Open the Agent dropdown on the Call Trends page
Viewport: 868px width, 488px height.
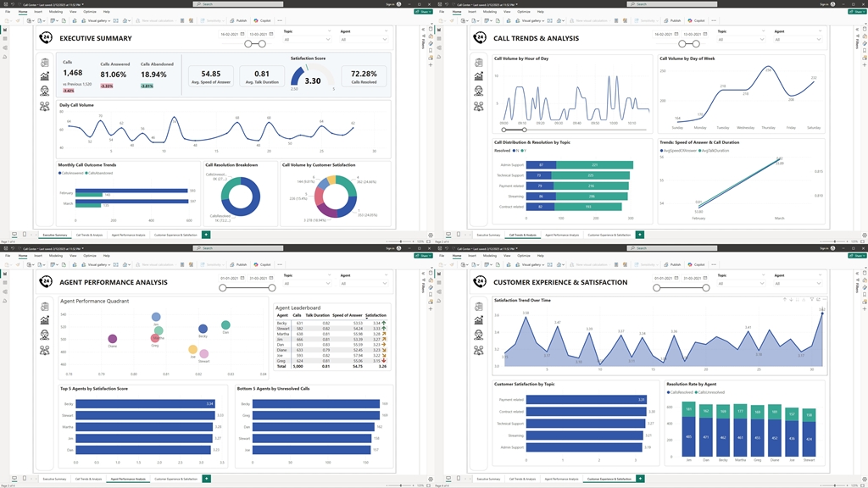(795, 40)
